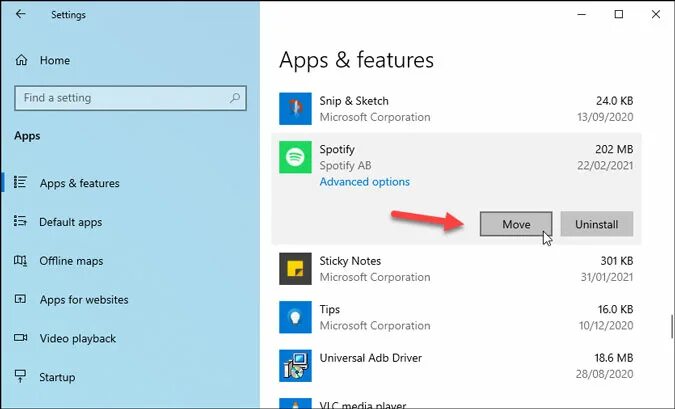Viewport: 675px width, 409px height.
Task: Maximize the Settings window
Action: (x=619, y=14)
